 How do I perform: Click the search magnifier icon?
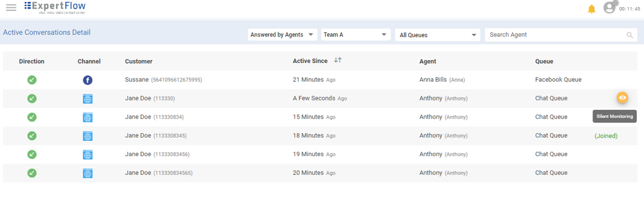(x=630, y=35)
